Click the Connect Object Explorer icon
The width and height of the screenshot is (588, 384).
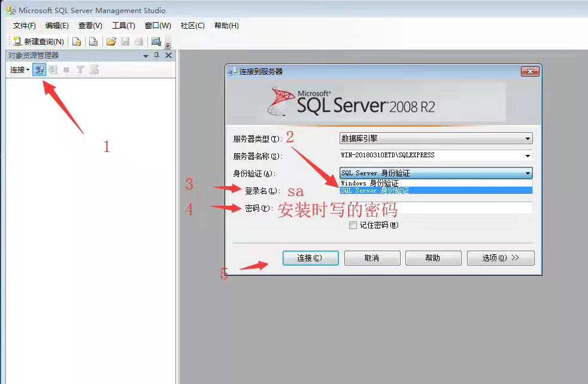pos(39,70)
